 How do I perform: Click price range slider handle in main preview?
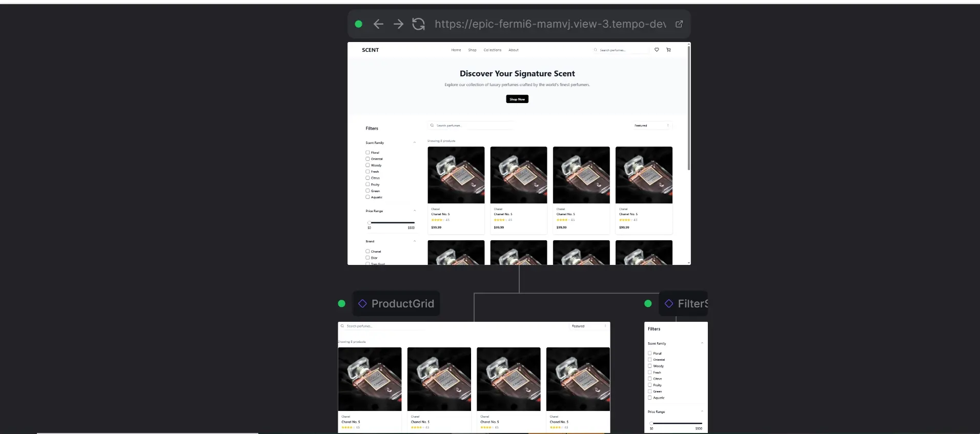369,222
